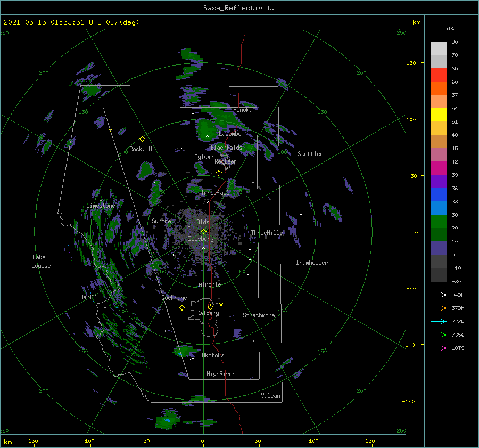Image resolution: width=479 pixels, height=448 pixels.
Task: Click the magenta 18TS arrow legend icon
Action: click(439, 348)
